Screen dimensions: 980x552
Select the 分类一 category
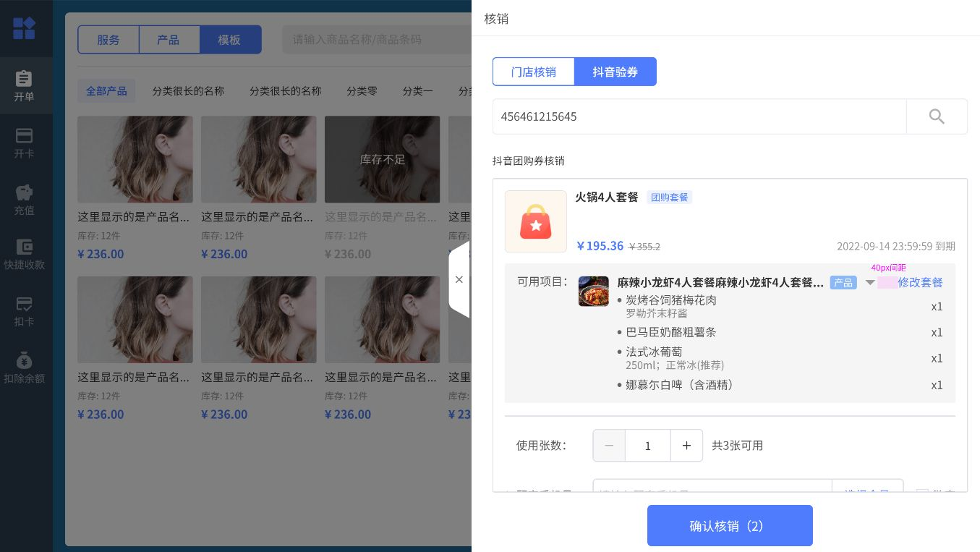(x=417, y=91)
